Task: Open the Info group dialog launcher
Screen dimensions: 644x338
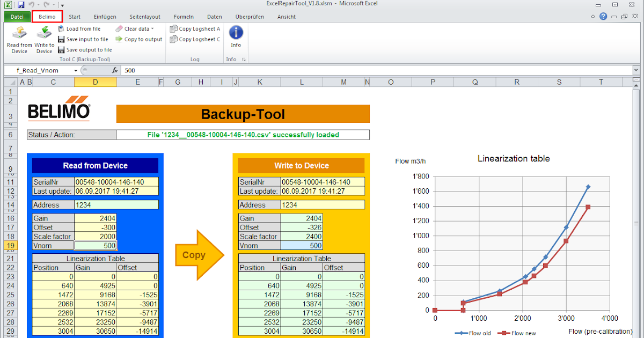Action: point(244,60)
